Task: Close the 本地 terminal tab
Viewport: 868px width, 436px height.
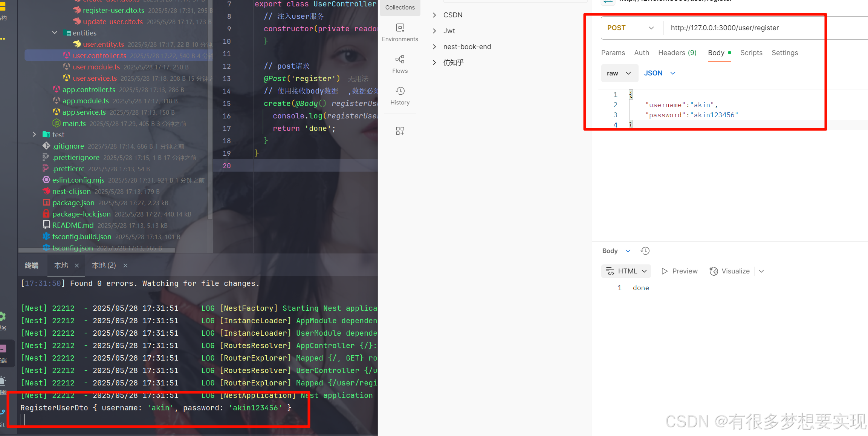Action: tap(77, 266)
